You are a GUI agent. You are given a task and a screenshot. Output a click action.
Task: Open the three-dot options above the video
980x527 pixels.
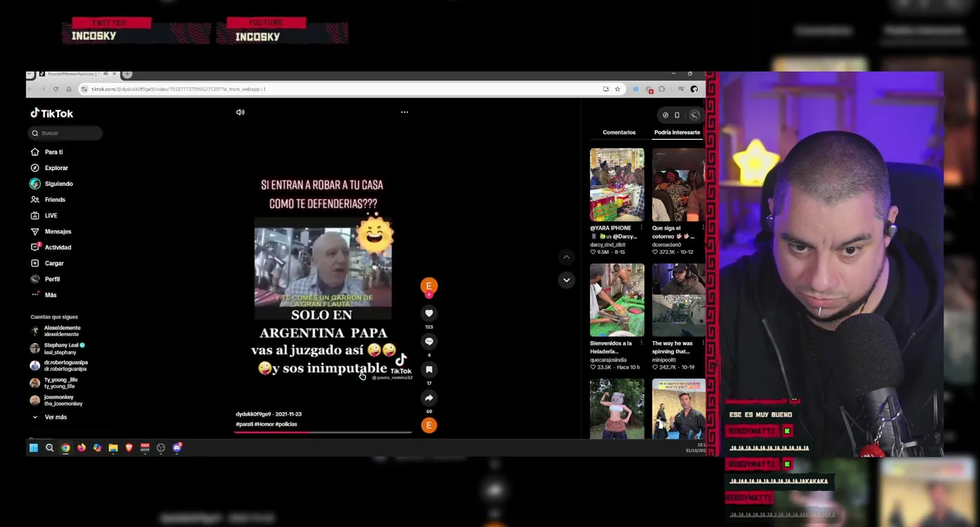(404, 112)
